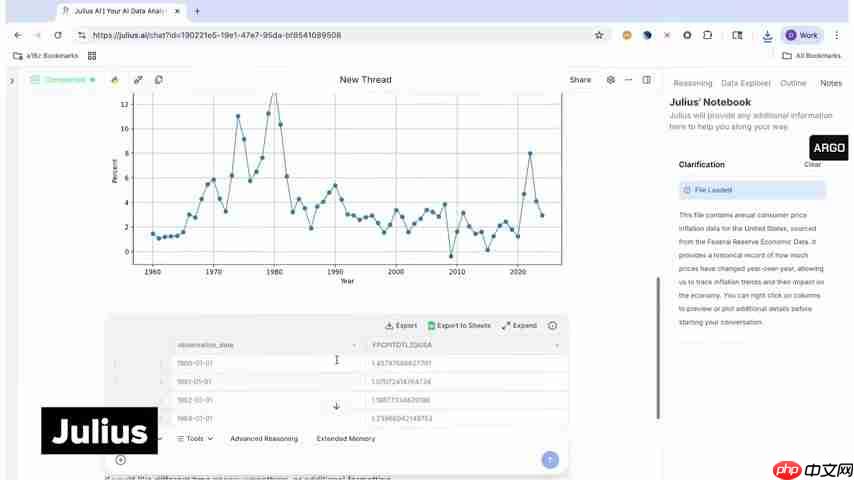This screenshot has height=480, width=854.
Task: Go back with the browser back arrow
Action: click(x=18, y=35)
